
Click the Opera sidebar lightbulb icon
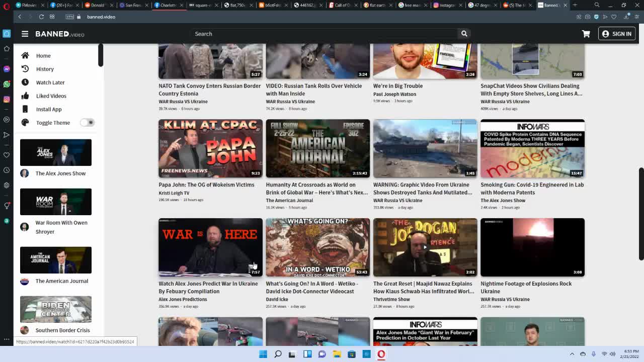tap(7, 205)
